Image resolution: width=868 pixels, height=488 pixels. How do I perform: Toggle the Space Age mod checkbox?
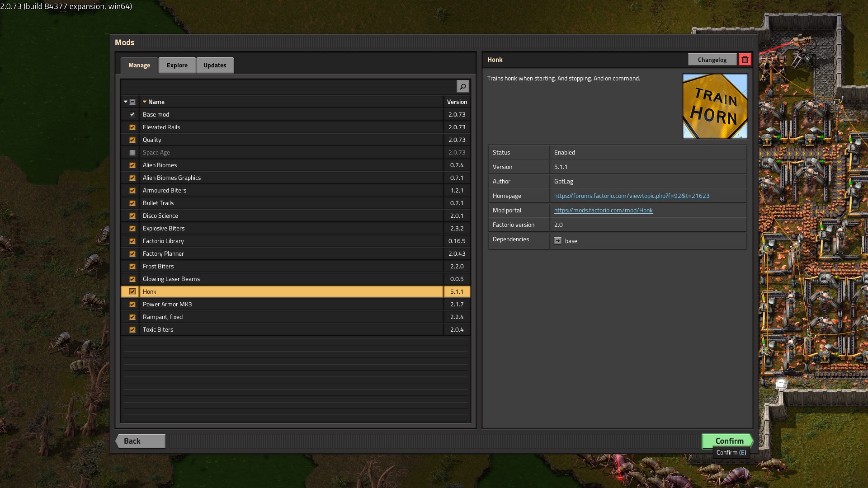pyautogui.click(x=132, y=153)
